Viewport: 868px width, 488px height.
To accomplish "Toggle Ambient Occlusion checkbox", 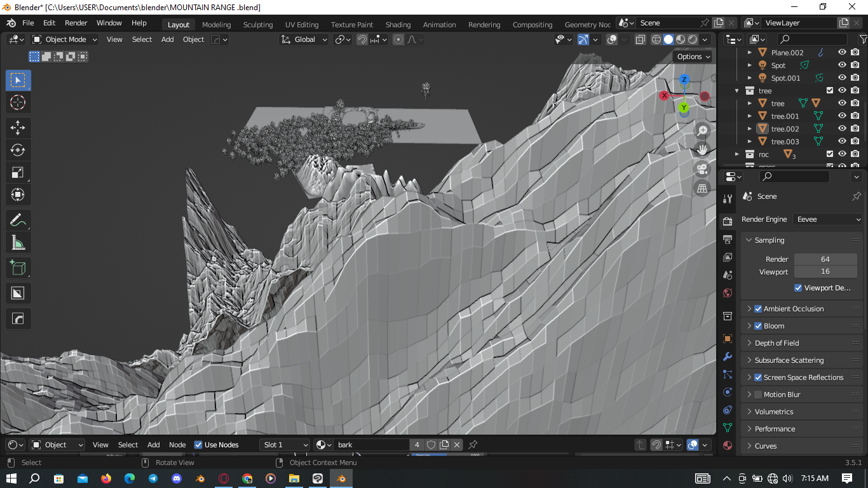I will (758, 309).
